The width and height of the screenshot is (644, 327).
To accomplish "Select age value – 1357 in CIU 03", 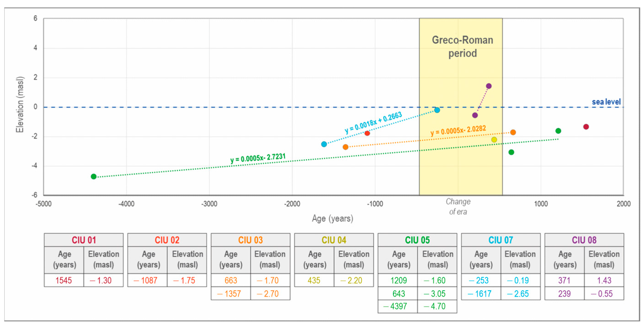I will pyautogui.click(x=229, y=294).
